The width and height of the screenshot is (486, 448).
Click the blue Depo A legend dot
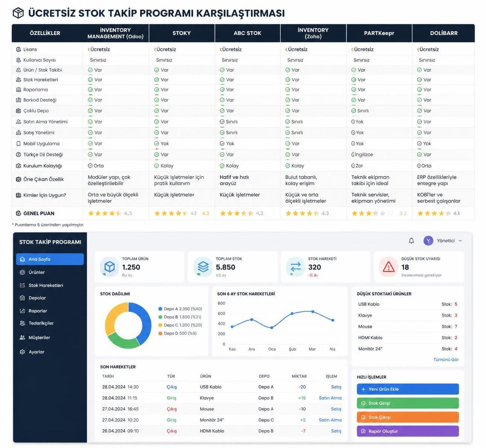click(x=160, y=309)
